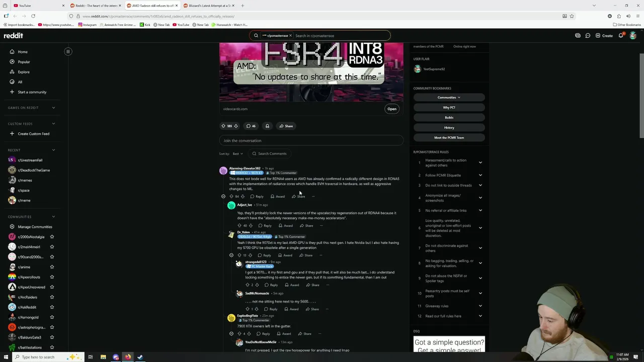Screen dimensions: 644x362
Task: Award Dr_Valen's comment
Action: (x=285, y=255)
